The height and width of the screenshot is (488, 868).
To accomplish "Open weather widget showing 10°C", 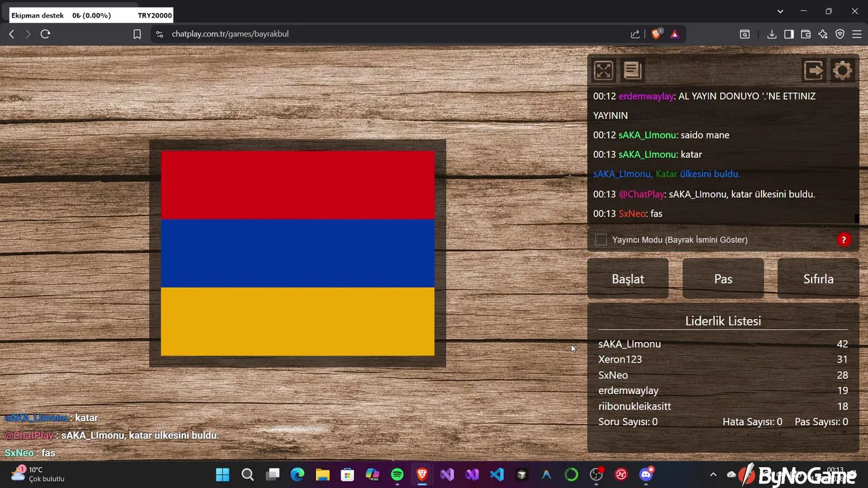I will pos(37,474).
